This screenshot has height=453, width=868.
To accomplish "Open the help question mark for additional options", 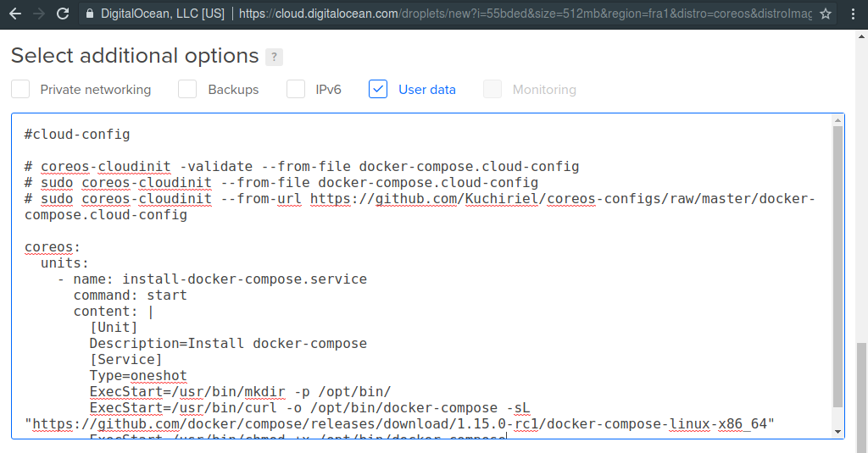I will tap(274, 57).
